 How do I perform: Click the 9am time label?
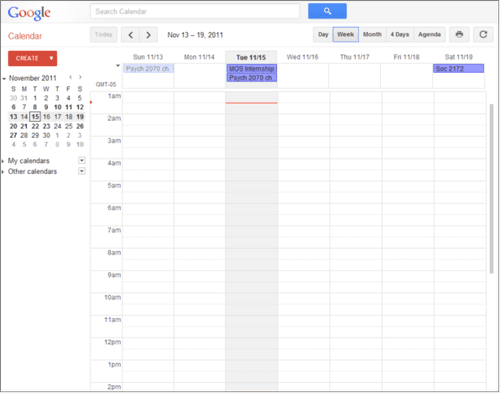(114, 275)
